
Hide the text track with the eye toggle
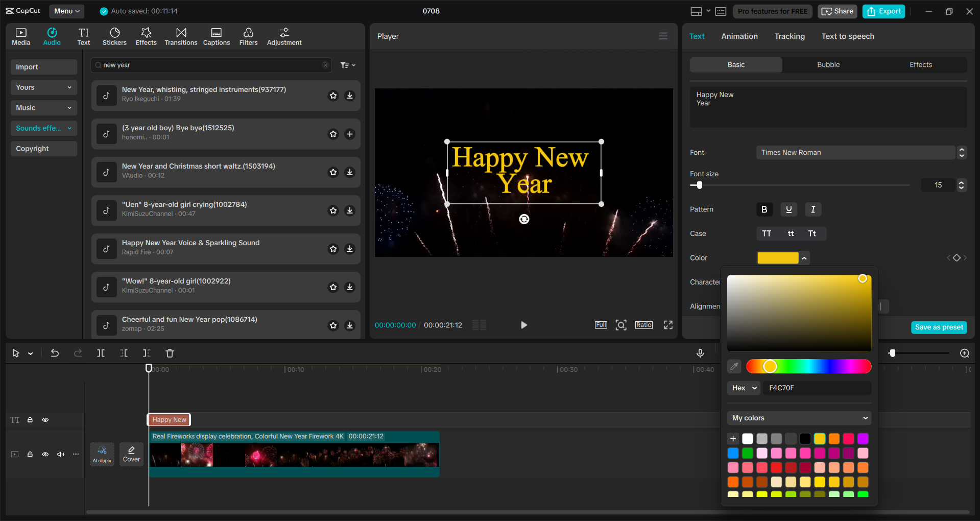pos(45,419)
